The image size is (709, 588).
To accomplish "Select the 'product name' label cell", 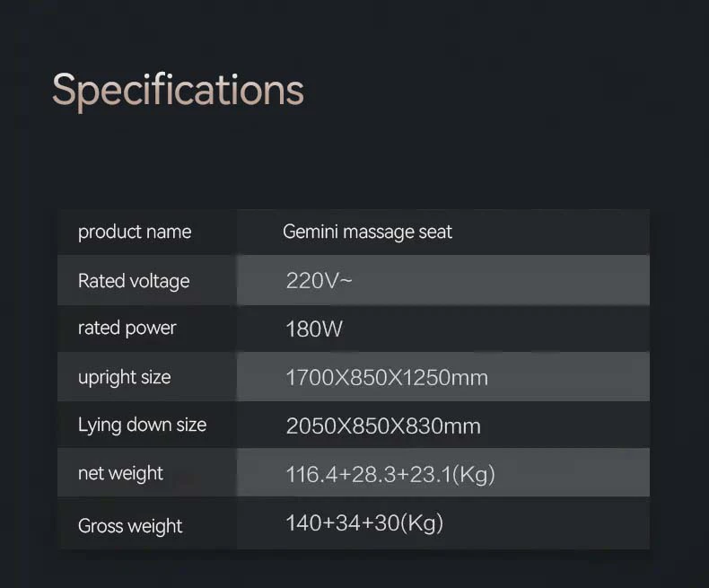I will coord(135,232).
